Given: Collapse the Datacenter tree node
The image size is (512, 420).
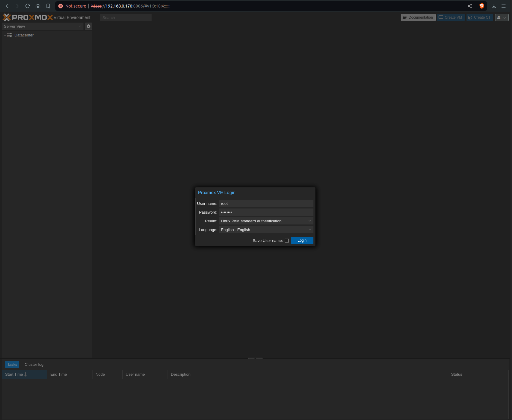Looking at the screenshot, I should coord(5,35).
